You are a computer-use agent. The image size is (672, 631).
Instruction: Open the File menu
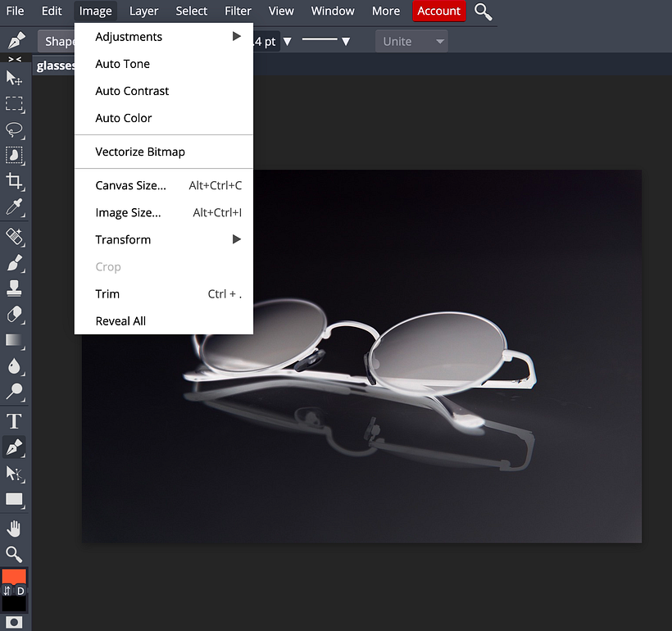[15, 11]
